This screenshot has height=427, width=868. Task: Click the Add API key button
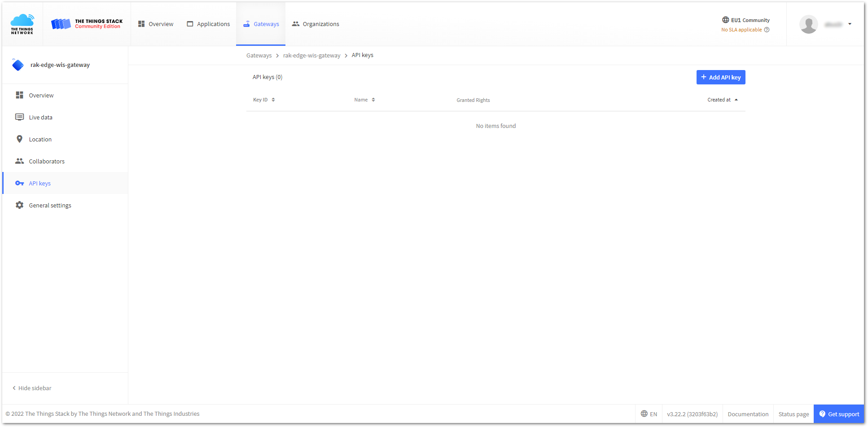click(x=721, y=77)
